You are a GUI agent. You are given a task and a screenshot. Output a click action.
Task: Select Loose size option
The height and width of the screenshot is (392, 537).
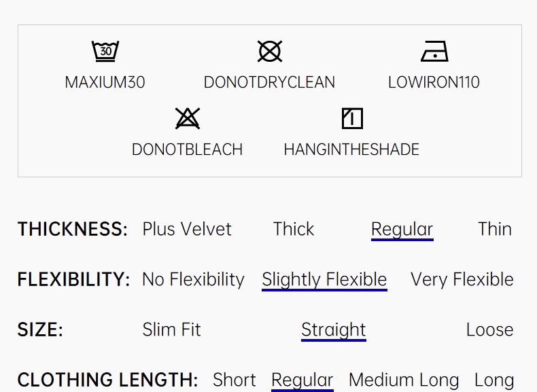[489, 329]
